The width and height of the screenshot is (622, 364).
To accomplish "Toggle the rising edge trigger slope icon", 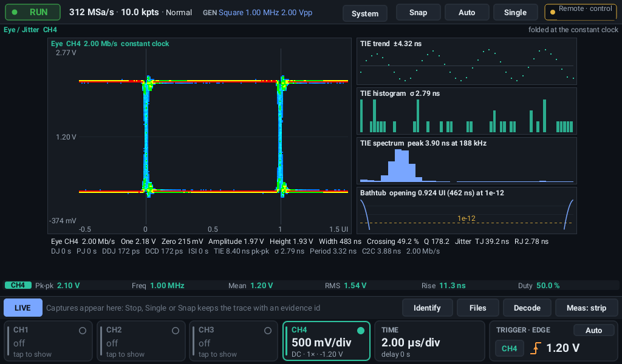I will click(536, 349).
